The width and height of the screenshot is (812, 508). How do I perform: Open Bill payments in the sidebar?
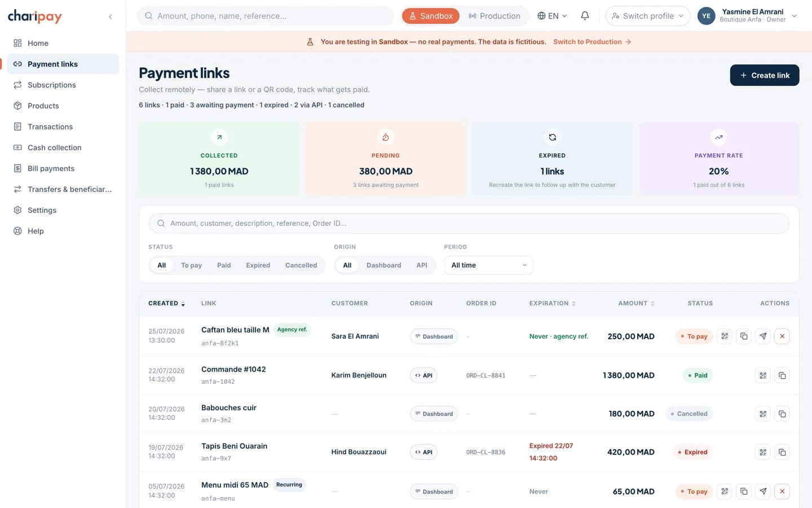tap(63, 168)
